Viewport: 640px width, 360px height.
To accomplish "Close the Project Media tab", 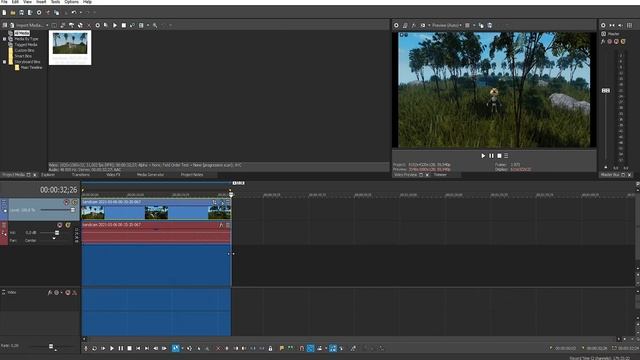I will 35,175.
